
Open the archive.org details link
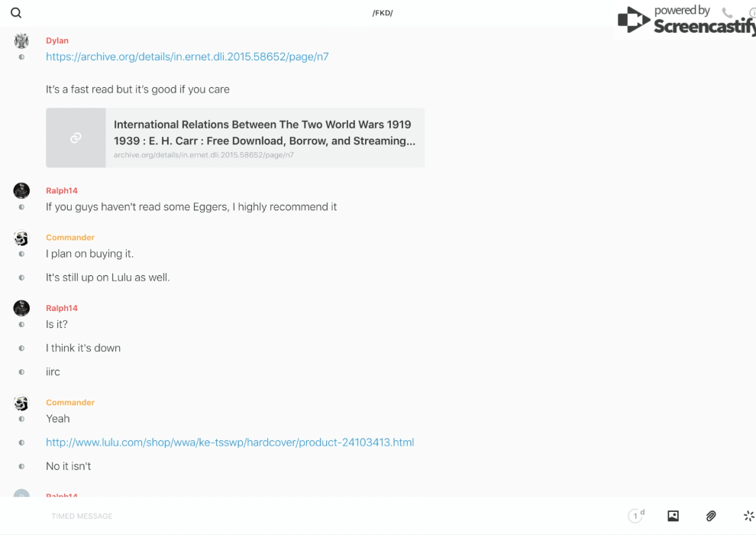tap(187, 57)
